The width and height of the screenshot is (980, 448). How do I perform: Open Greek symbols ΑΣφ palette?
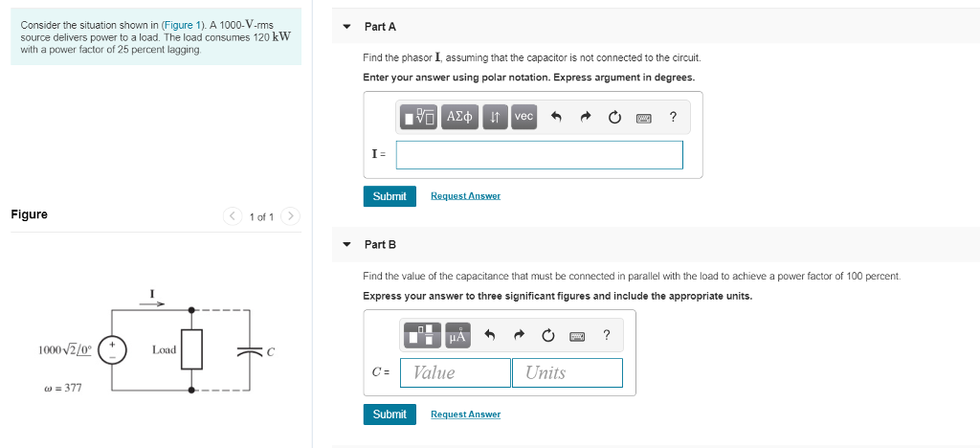pyautogui.click(x=458, y=117)
